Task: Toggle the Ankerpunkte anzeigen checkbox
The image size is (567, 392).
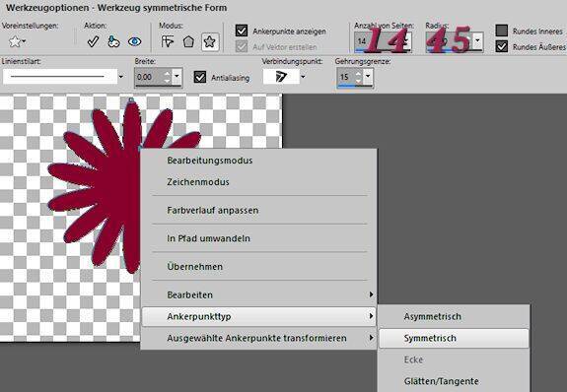Action: tap(242, 31)
